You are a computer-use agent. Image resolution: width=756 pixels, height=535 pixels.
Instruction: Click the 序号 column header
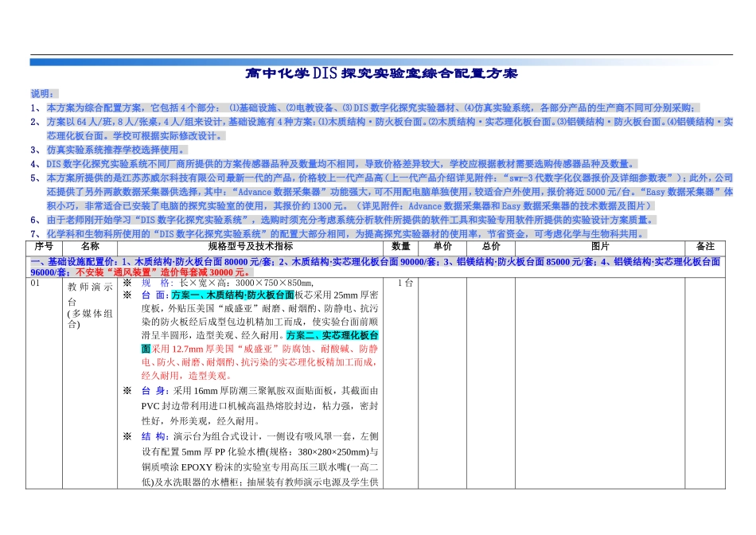pos(44,247)
